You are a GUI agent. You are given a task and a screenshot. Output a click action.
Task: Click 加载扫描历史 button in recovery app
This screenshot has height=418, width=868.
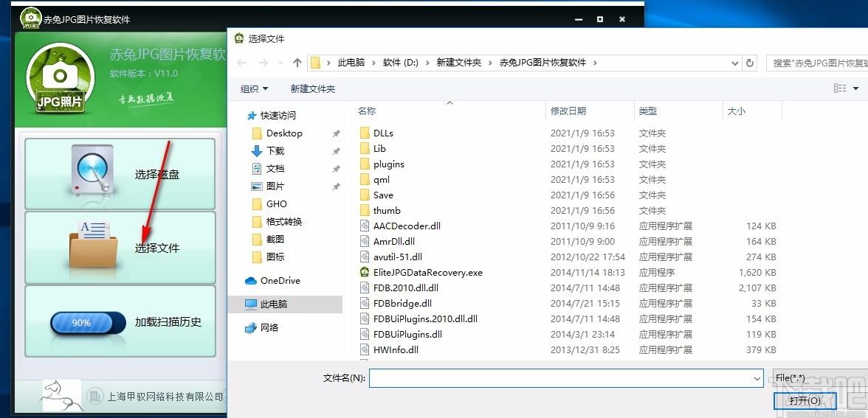(x=120, y=321)
